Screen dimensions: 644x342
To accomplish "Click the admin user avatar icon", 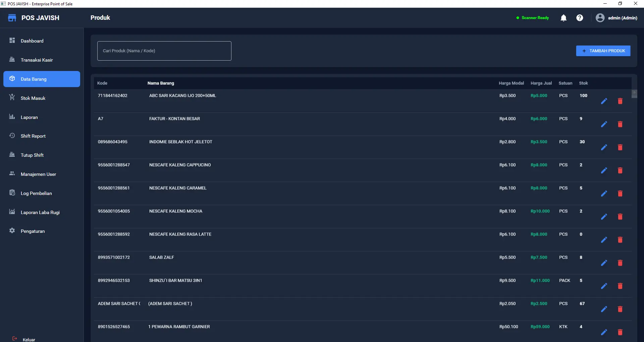I will click(600, 18).
